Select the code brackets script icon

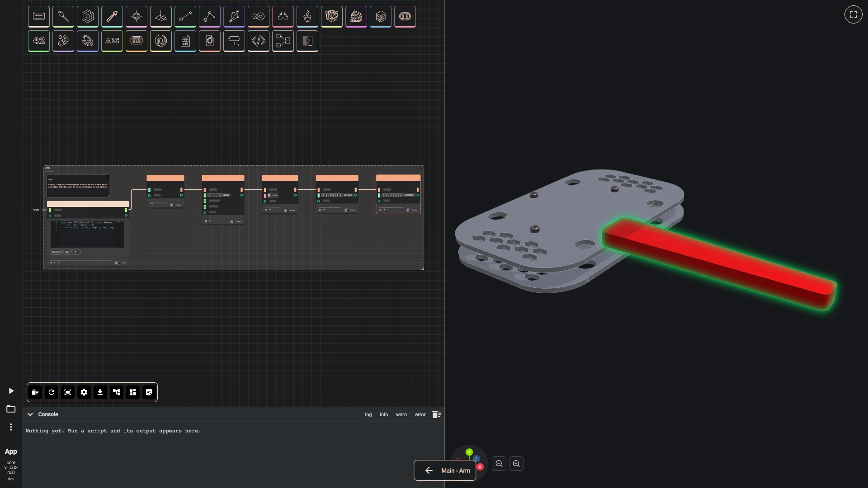click(259, 41)
